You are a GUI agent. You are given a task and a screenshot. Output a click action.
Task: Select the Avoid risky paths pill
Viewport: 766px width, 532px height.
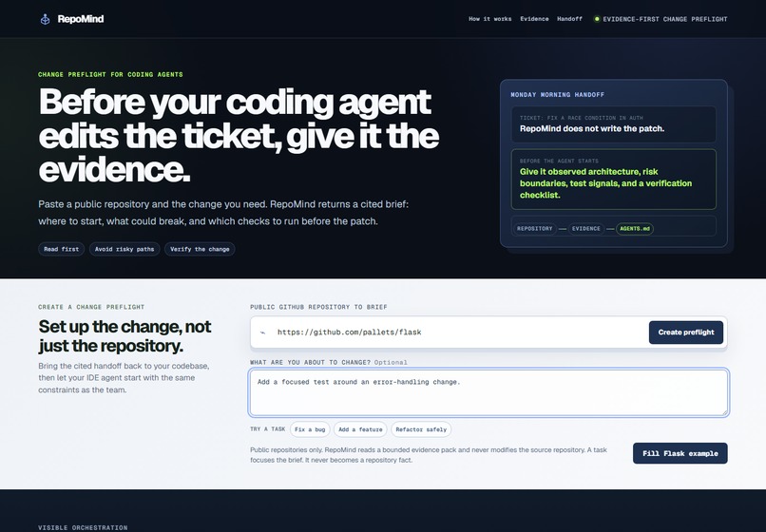tap(124, 249)
